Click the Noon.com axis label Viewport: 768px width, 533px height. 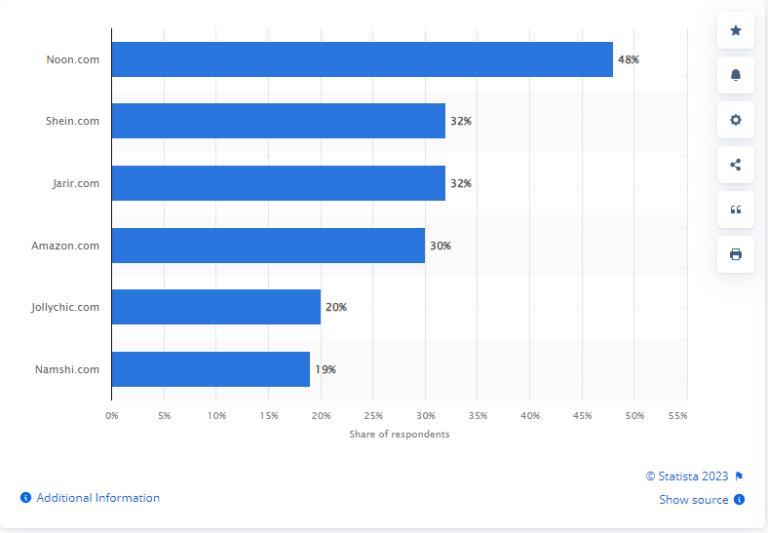pos(72,59)
